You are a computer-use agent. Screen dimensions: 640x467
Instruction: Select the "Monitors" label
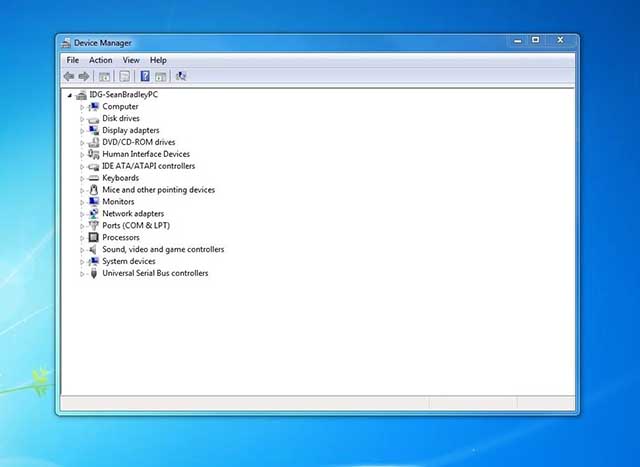click(118, 202)
